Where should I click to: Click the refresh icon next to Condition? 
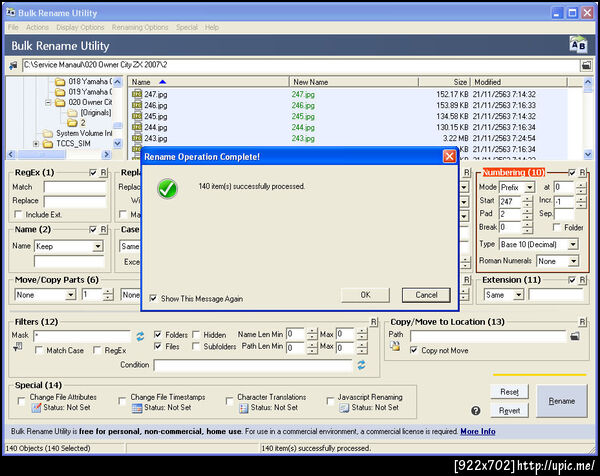tap(362, 365)
